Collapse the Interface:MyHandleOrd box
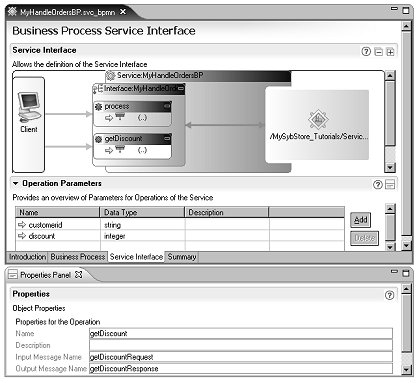Screen dimensions: 417x383 click(180, 88)
